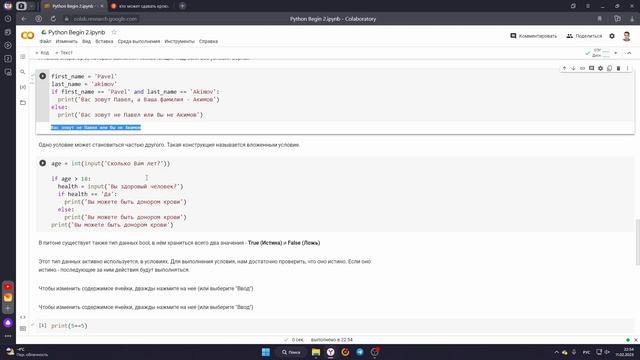Expand the tab groups dropdown arrow
Image resolution: width=640 pixels, height=360 pixels.
click(31, 6)
